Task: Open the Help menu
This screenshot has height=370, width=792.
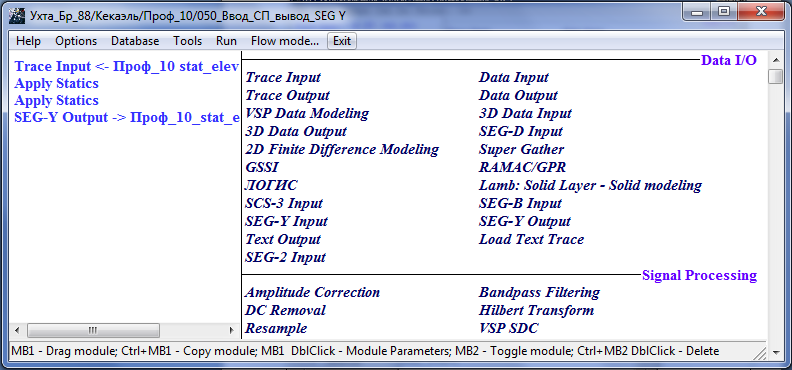Action: pos(28,41)
